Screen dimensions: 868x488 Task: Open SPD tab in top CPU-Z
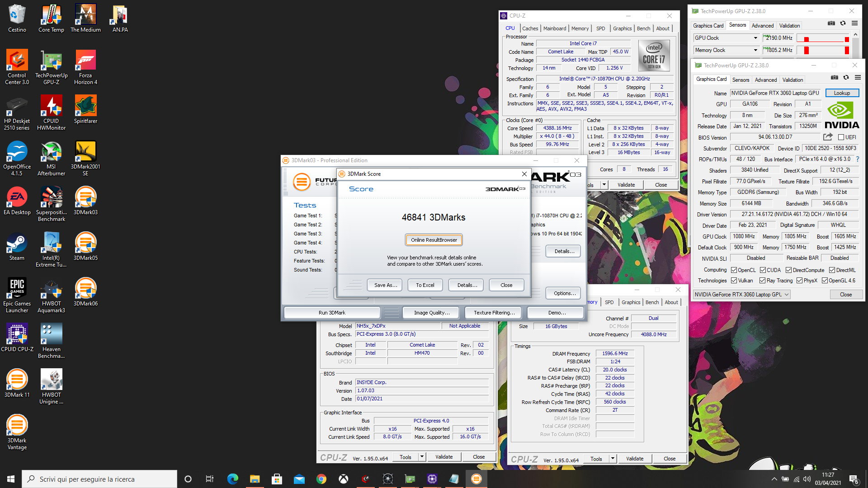point(600,28)
